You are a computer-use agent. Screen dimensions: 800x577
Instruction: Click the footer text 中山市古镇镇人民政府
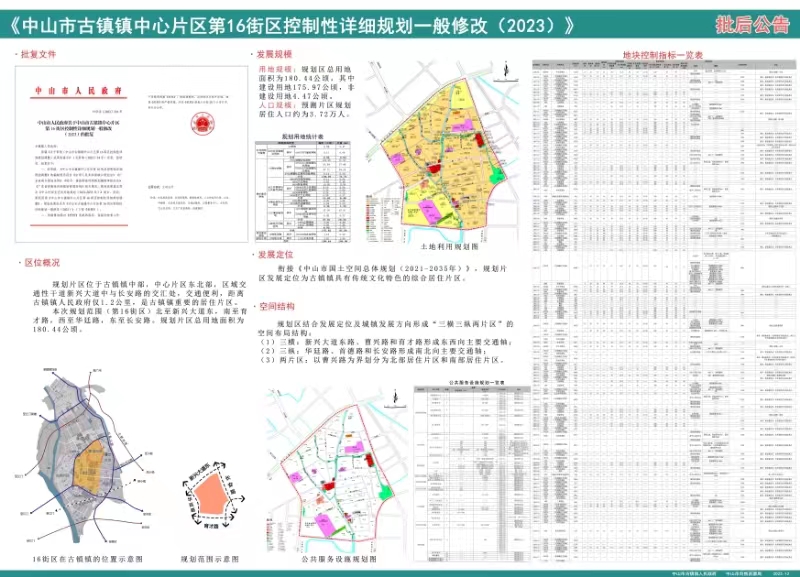click(694, 573)
